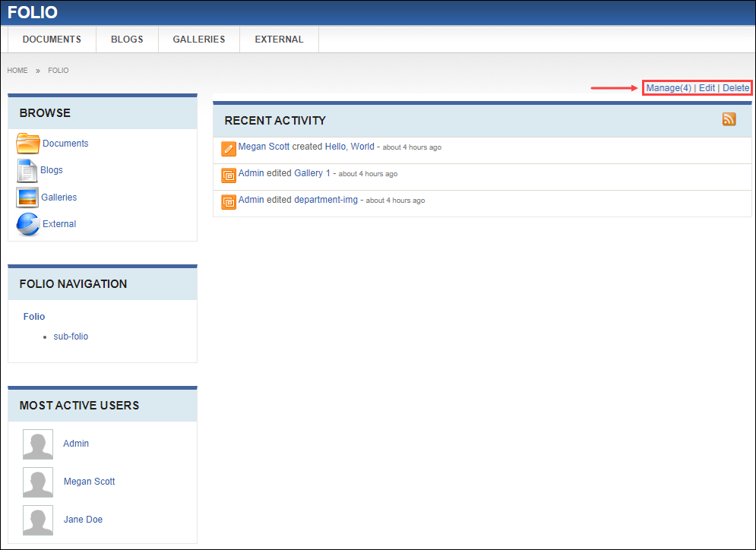
Task: Click Admin in the Gallery 1 activity row
Action: (x=251, y=173)
